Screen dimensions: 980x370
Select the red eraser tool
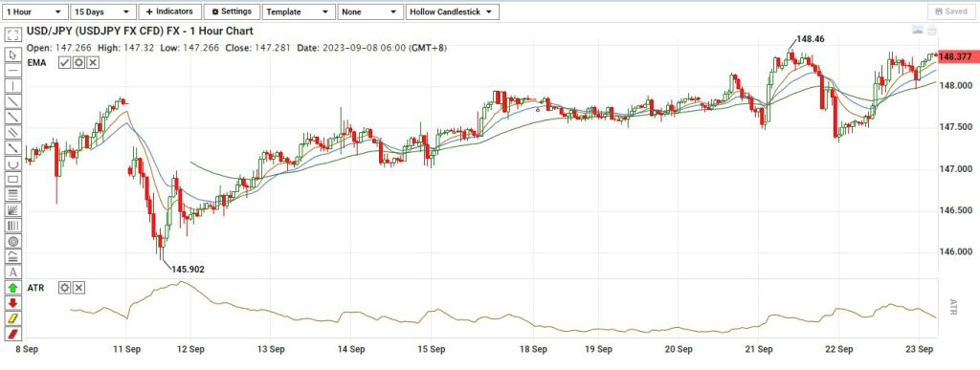coord(13,334)
